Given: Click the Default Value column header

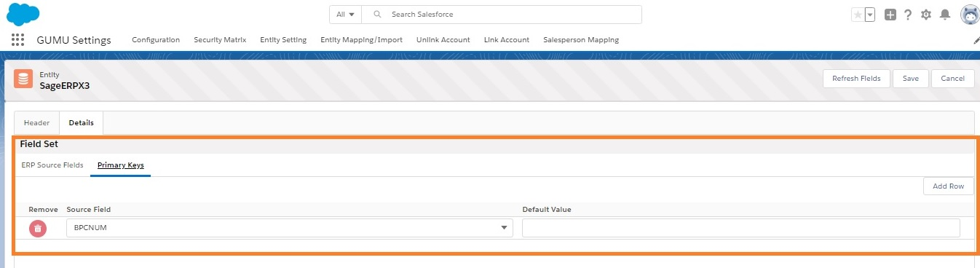Looking at the screenshot, I should [x=547, y=210].
